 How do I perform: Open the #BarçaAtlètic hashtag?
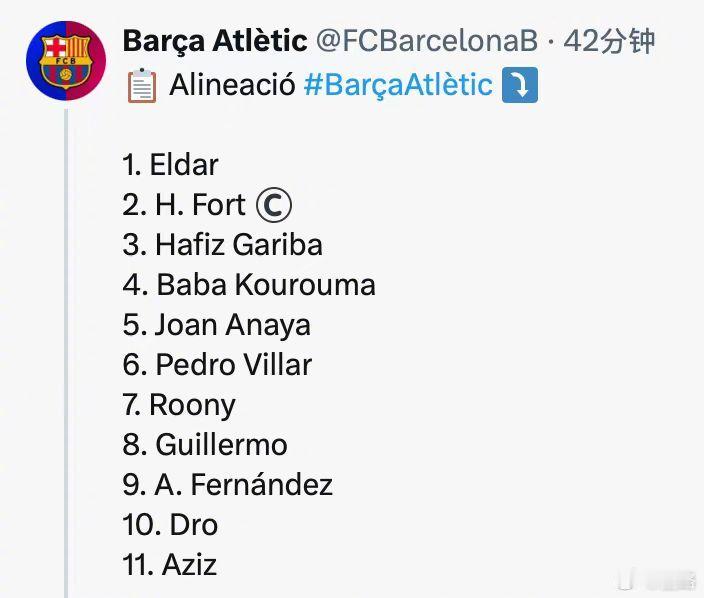(398, 85)
